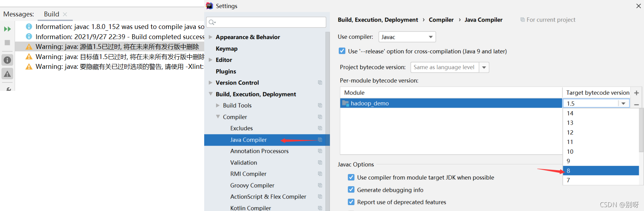This screenshot has width=644, height=211.
Task: Open the Excludes settings page
Action: pos(242,128)
